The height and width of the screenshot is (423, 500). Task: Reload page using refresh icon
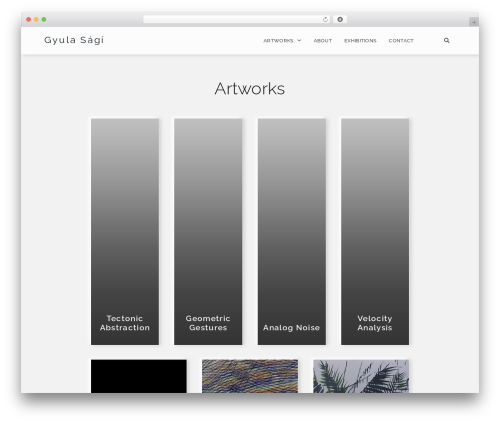(325, 19)
